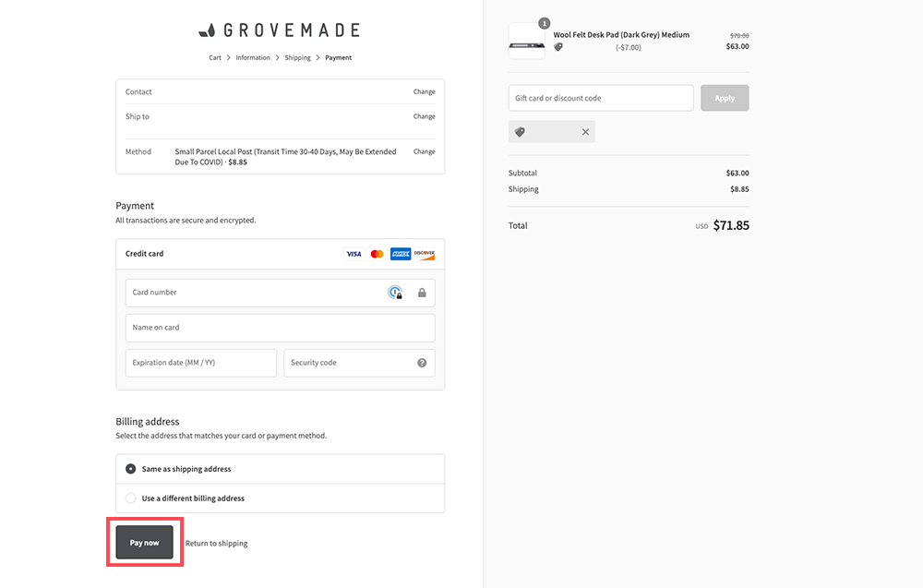Click the struck-through $70.00 price

739,36
